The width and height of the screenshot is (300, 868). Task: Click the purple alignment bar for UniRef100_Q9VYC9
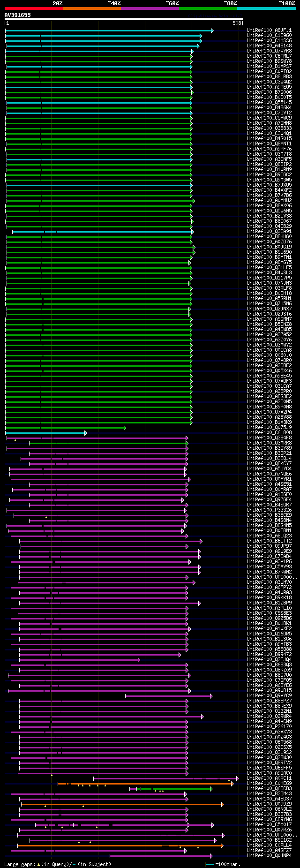(x=168, y=696)
